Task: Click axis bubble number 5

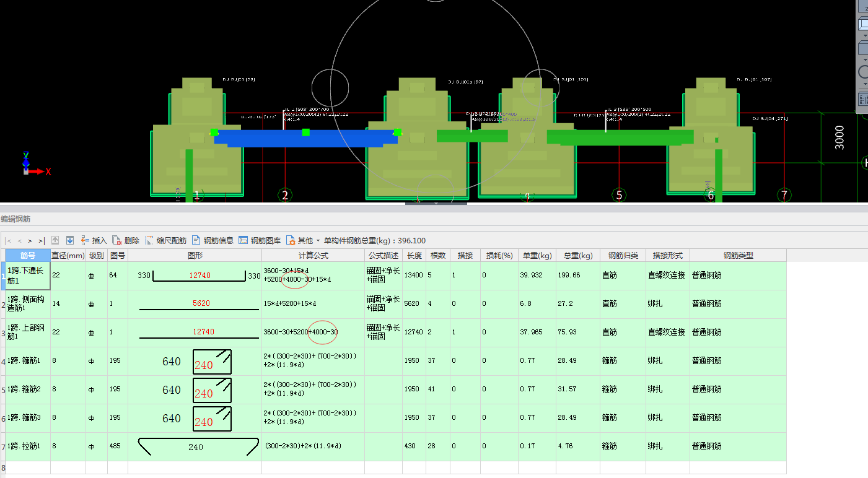Action: pos(619,196)
